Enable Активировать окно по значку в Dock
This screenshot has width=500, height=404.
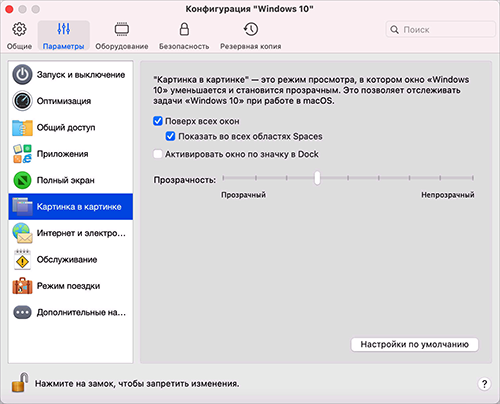pos(158,154)
